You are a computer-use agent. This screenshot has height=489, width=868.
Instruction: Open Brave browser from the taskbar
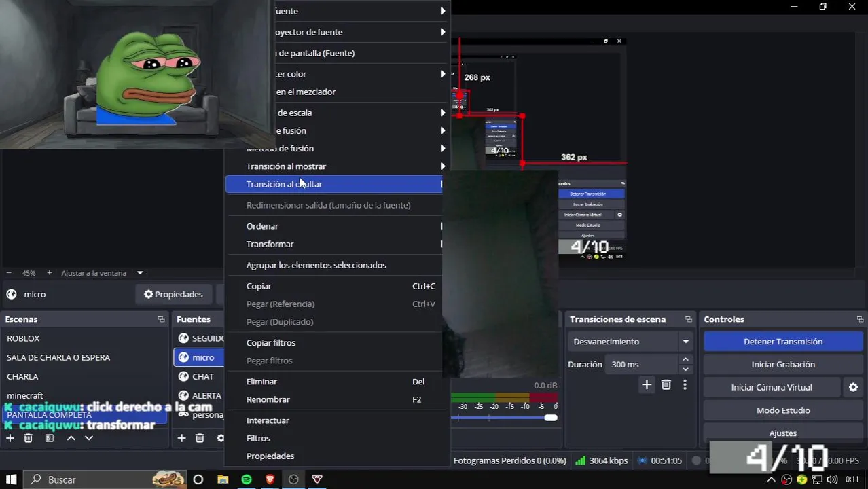click(x=270, y=479)
